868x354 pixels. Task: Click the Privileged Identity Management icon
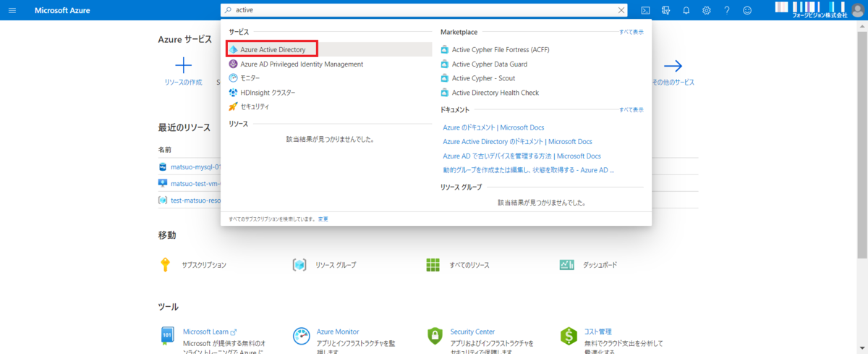[234, 64]
